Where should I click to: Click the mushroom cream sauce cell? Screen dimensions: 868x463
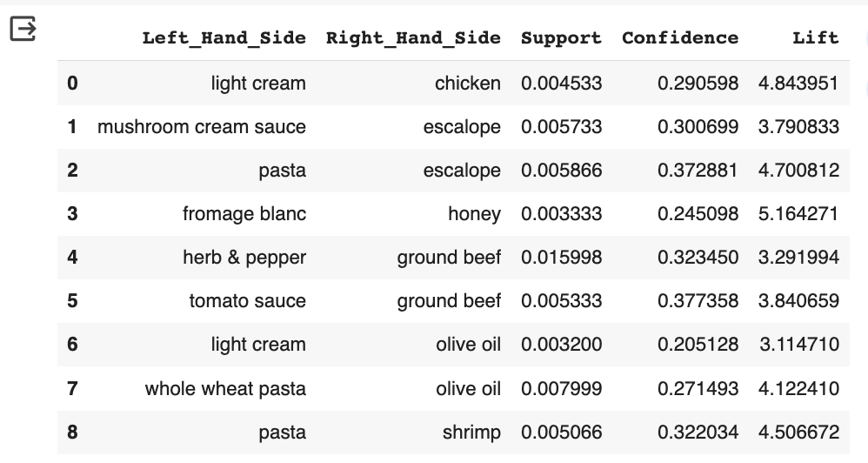tap(202, 127)
